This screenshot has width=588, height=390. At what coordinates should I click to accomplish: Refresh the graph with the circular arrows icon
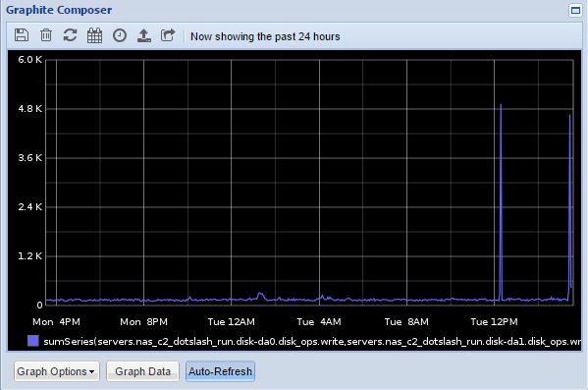[x=70, y=35]
